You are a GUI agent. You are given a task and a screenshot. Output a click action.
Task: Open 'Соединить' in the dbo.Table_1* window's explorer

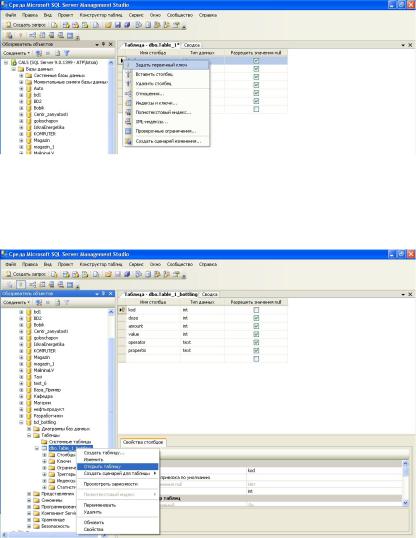point(16,53)
